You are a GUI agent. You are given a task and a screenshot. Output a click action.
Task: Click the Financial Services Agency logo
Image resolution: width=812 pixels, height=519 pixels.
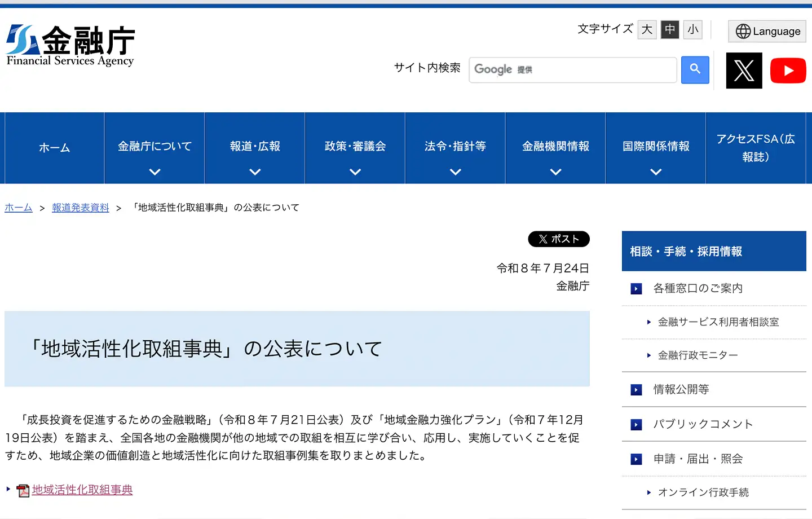pos(70,46)
